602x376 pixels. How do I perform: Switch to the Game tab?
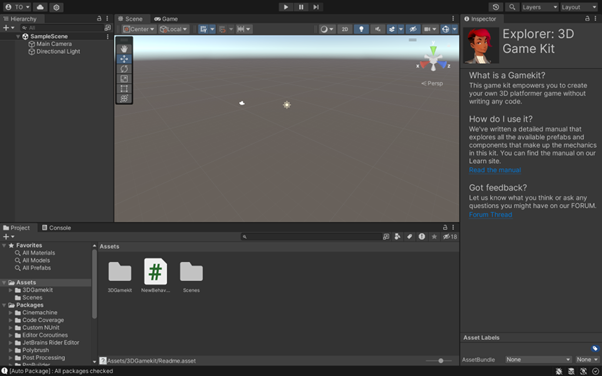coord(166,18)
